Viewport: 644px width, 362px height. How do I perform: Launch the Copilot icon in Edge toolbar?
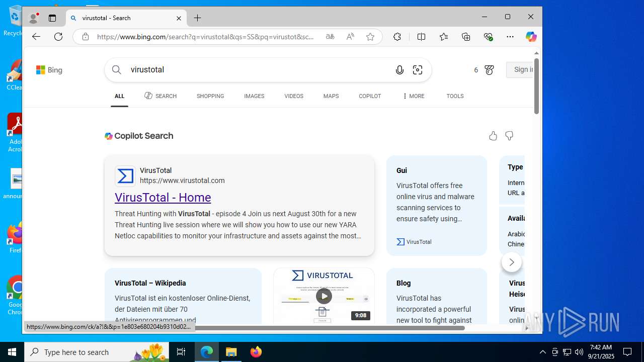[x=531, y=37]
